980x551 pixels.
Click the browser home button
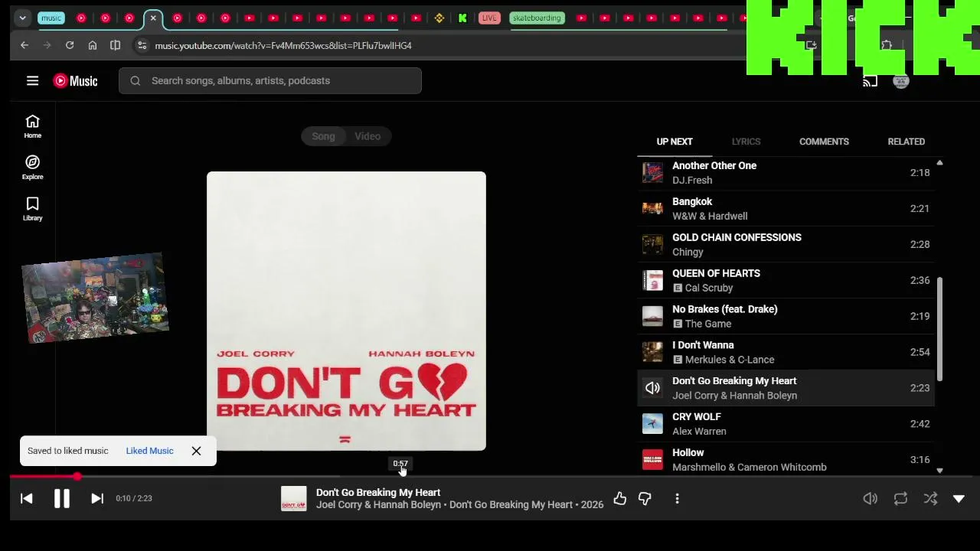(x=93, y=45)
